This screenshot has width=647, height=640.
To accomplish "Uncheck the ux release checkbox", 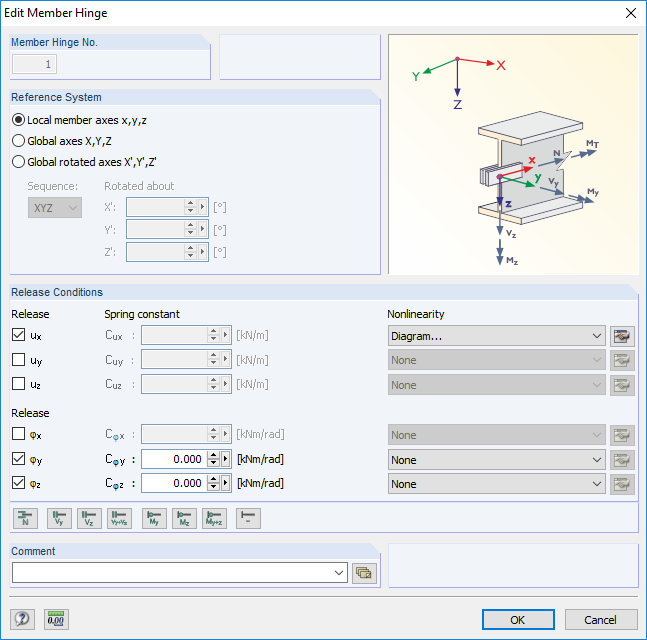I will click(18, 335).
